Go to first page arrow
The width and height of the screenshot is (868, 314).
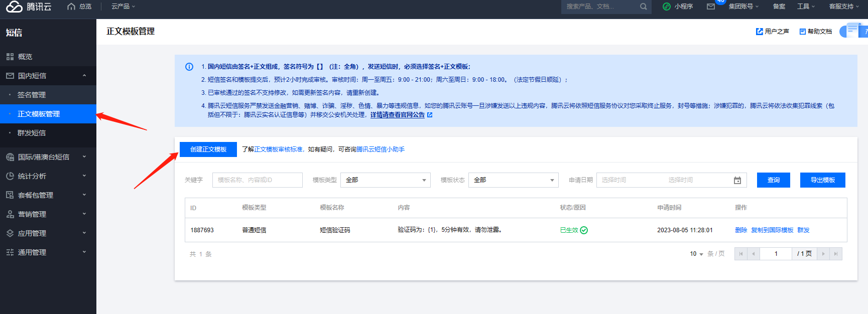[741, 254]
